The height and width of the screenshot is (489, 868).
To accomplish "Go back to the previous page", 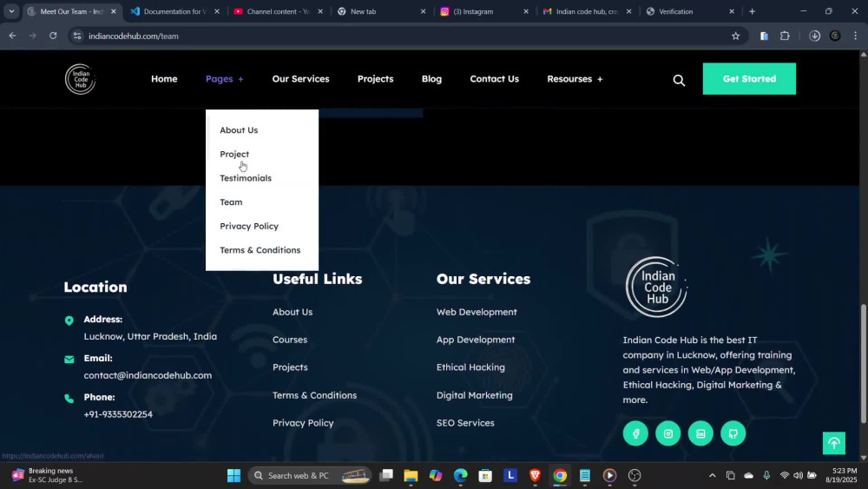I will (12, 36).
